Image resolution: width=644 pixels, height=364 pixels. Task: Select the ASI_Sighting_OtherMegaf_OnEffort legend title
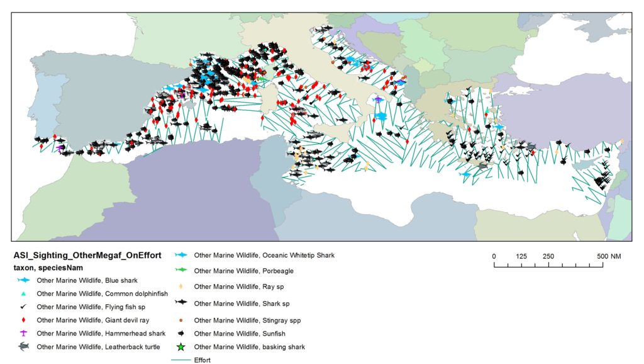click(87, 256)
